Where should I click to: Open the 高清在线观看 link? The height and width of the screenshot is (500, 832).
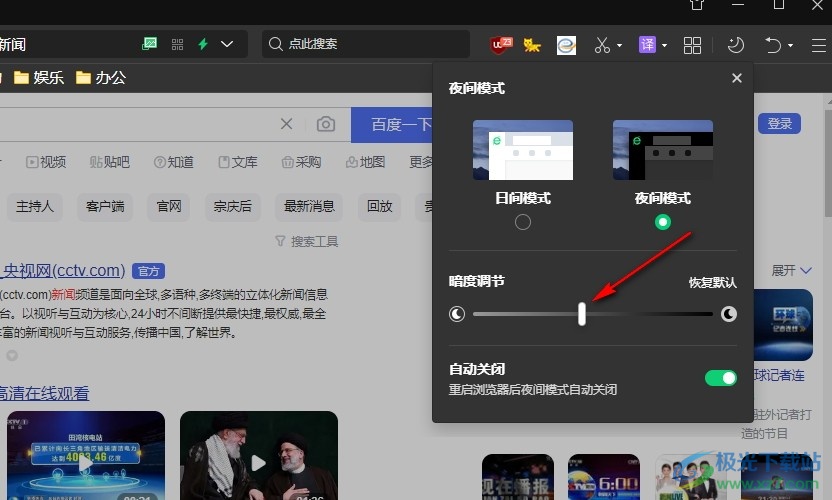44,393
